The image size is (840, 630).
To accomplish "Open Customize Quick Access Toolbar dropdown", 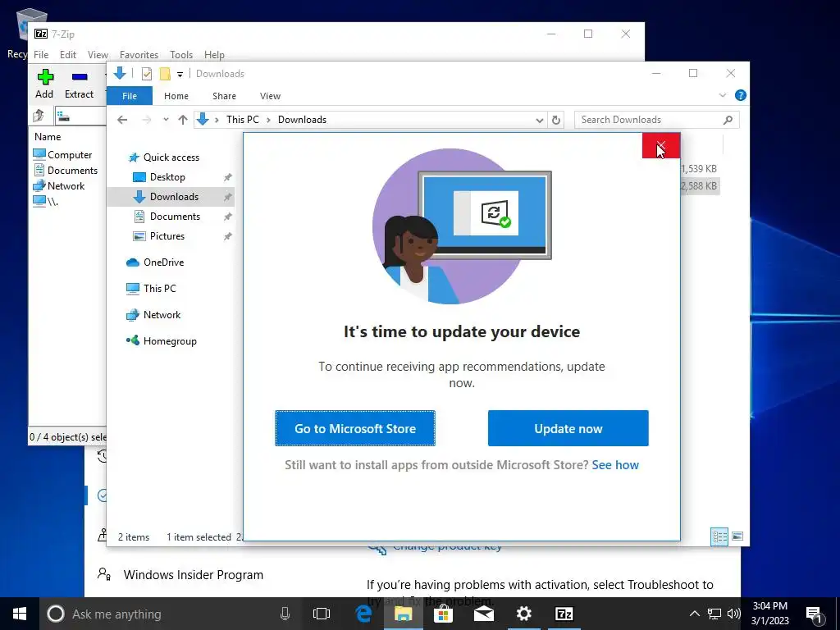I will point(180,74).
